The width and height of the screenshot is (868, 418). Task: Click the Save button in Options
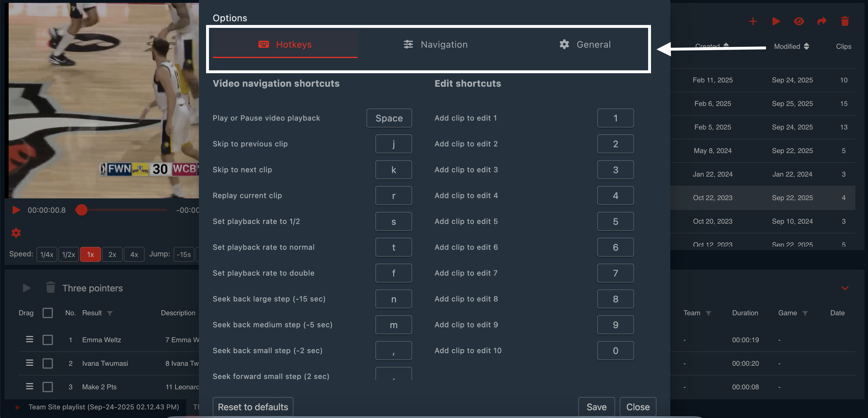pyautogui.click(x=596, y=407)
